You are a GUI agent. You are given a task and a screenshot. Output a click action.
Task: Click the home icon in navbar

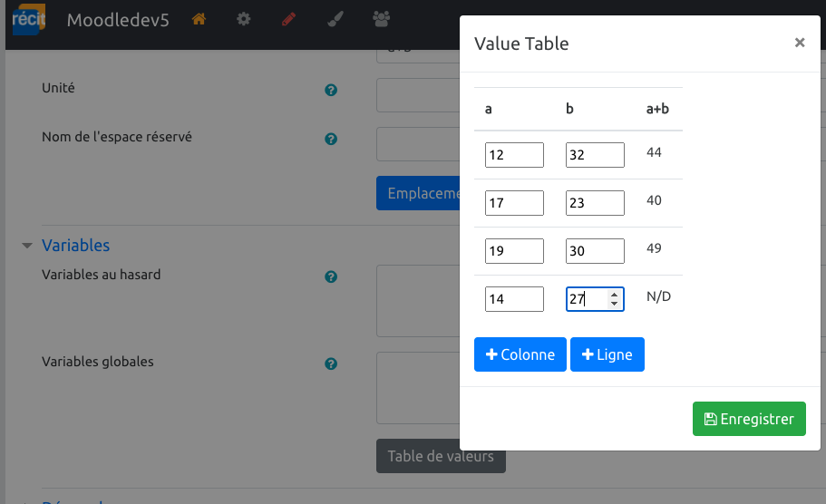[199, 19]
